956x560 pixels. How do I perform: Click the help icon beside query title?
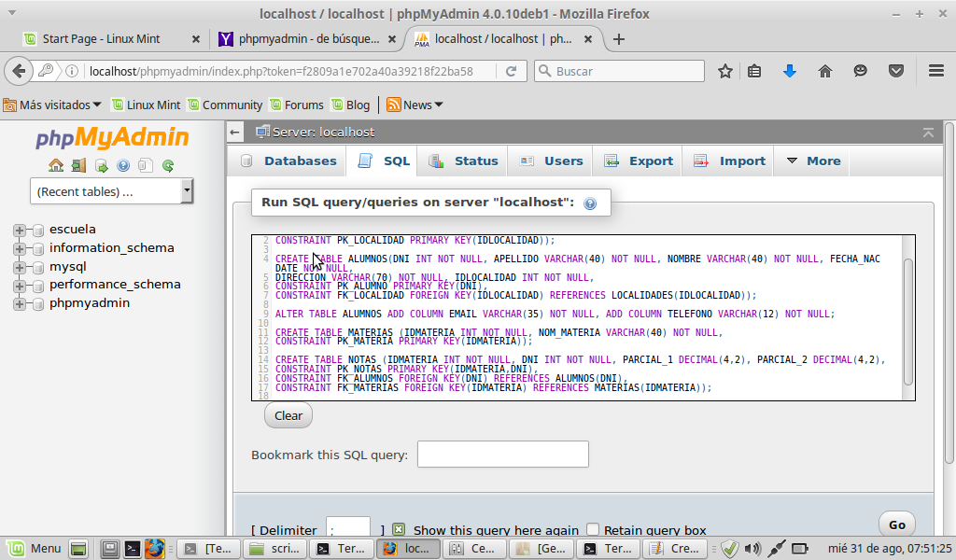590,203
